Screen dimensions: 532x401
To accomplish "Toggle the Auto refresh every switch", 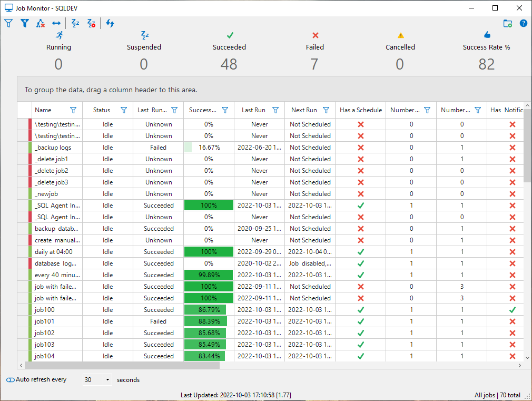I will (11, 380).
